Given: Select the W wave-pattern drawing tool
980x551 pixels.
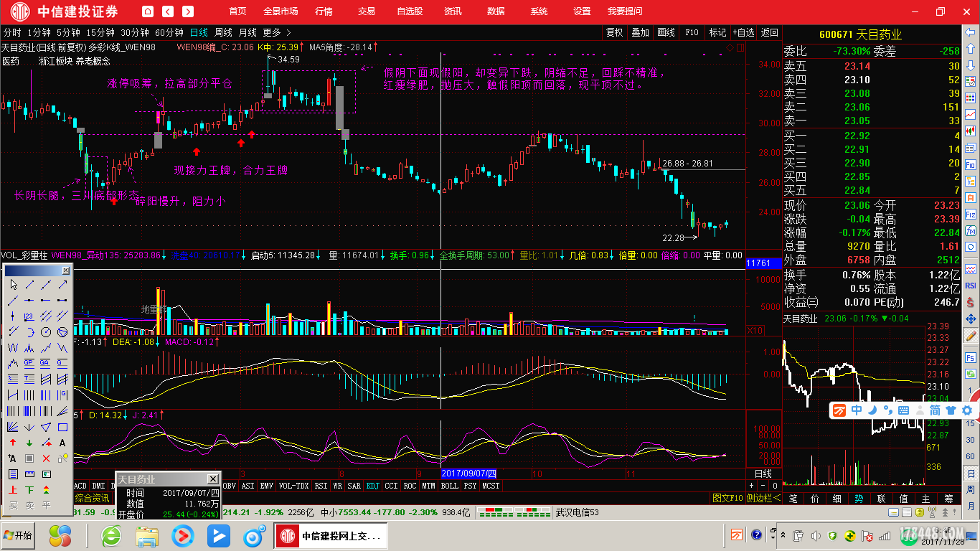Looking at the screenshot, I should (x=14, y=347).
